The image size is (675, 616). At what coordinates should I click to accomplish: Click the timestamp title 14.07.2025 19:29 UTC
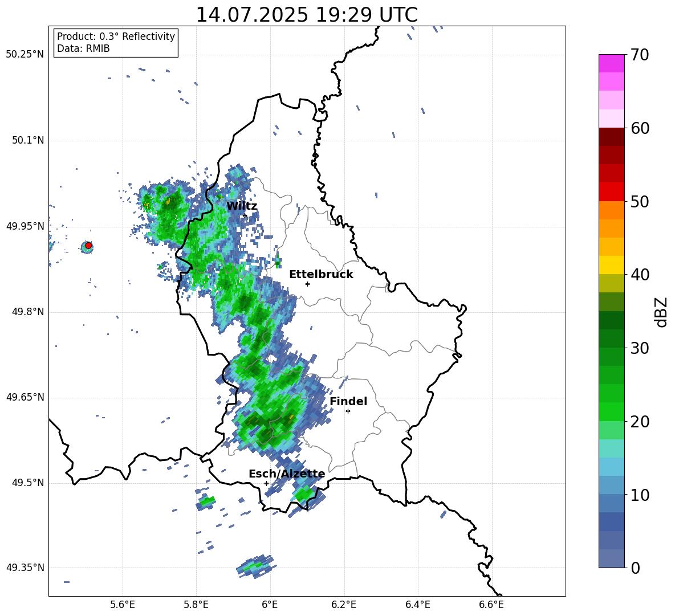[x=307, y=15]
